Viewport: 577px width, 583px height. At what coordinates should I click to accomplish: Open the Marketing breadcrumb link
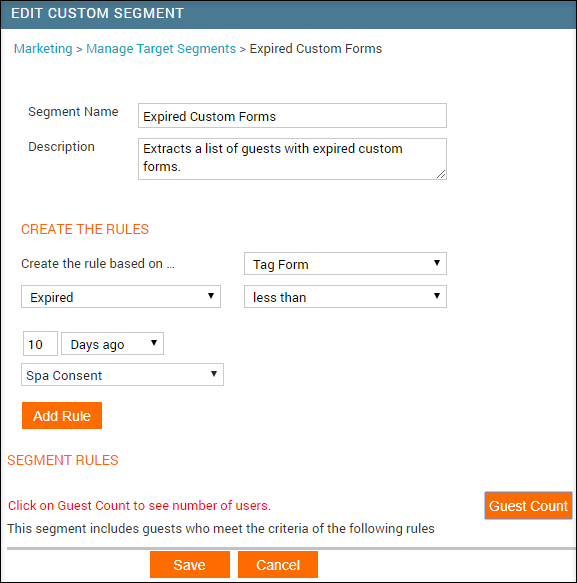click(43, 49)
